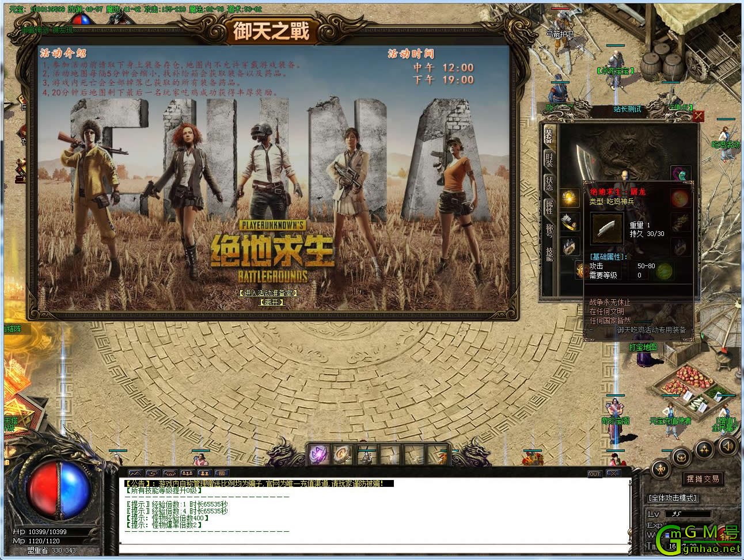
Task: Click the third chat channel icon
Action: pos(169,474)
